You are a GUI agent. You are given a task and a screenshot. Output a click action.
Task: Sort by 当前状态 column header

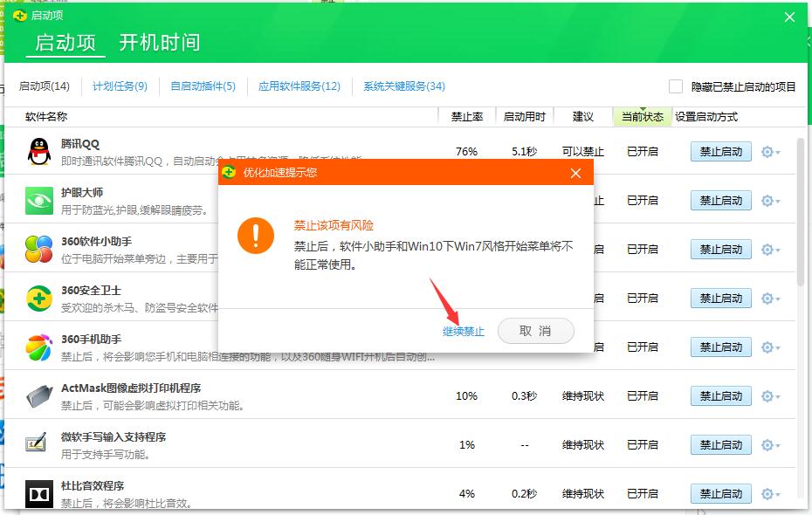coord(643,117)
